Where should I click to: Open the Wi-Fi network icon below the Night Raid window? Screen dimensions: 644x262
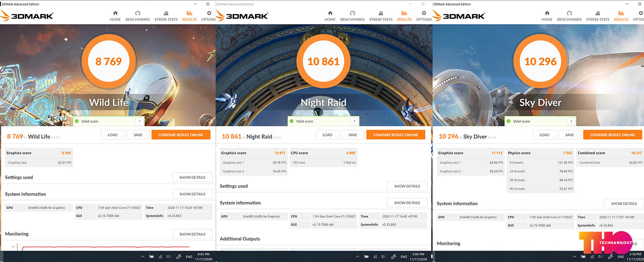point(375,256)
